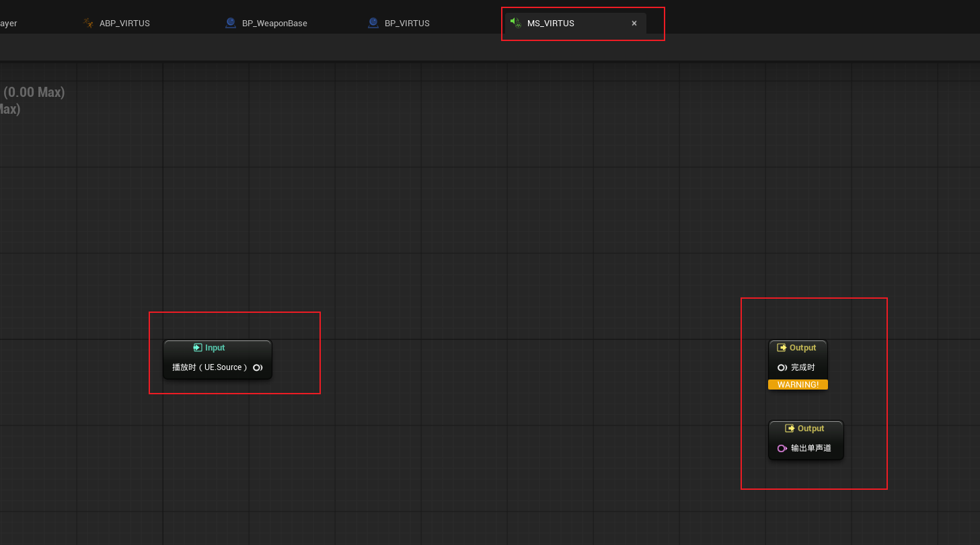Select the Output node with 完成时
The width and height of the screenshot is (980, 545).
[x=798, y=364]
